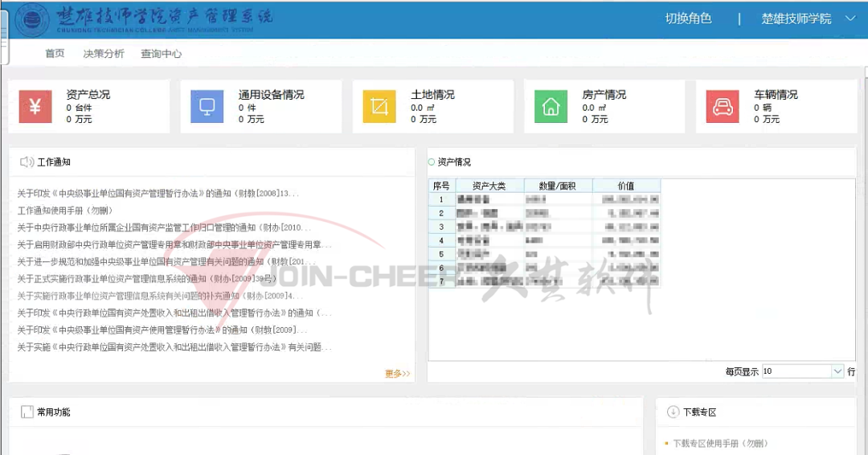The image size is (868, 455).
Task: Click the green house property icon
Action: (551, 107)
